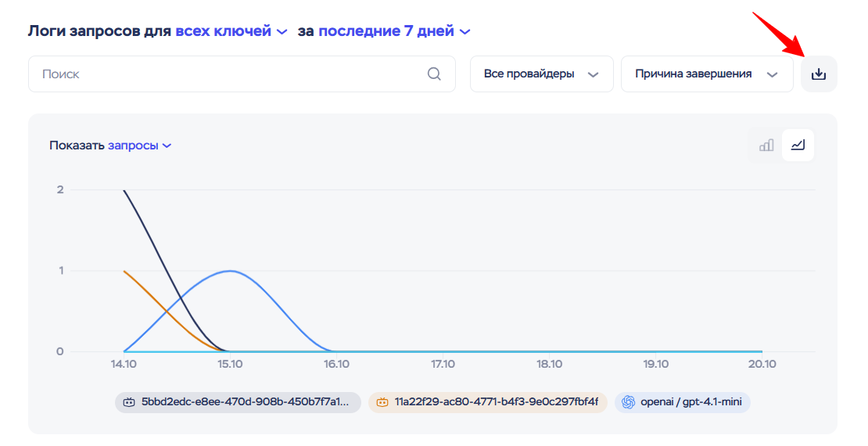Image resolution: width=868 pixels, height=446 pixels.
Task: Click the search magnifier icon
Action: [x=434, y=74]
